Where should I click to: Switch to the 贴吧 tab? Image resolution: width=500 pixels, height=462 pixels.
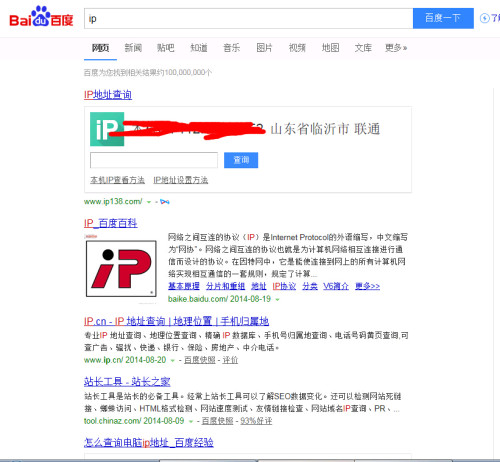[x=166, y=48]
